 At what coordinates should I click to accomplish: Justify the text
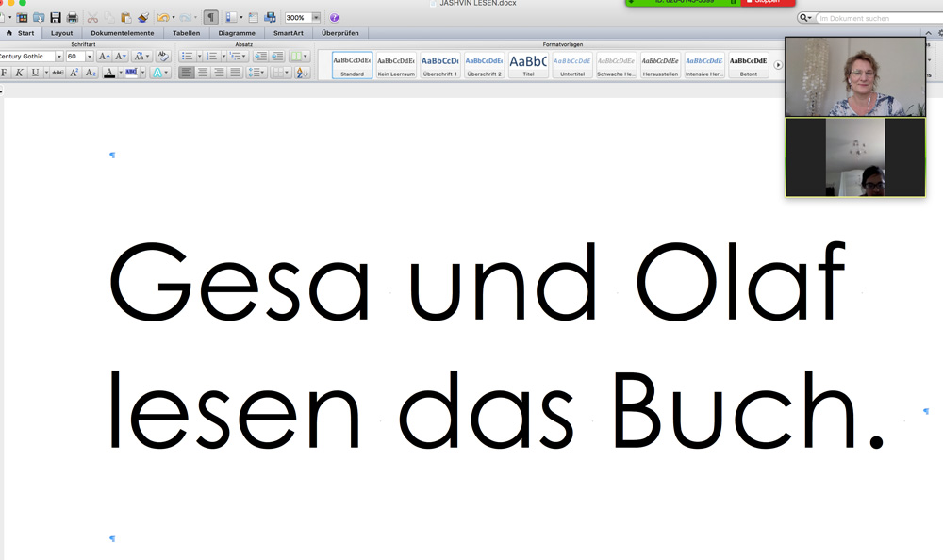pyautogui.click(x=235, y=73)
